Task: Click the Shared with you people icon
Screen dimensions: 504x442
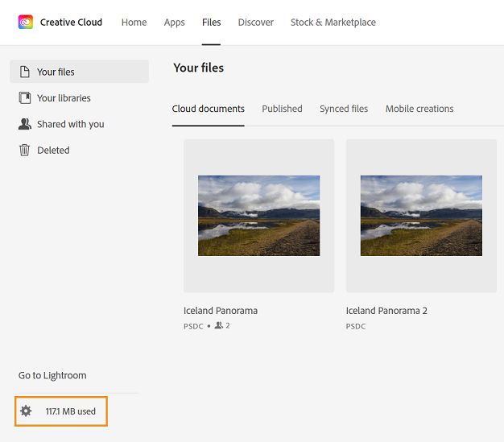Action: point(25,124)
